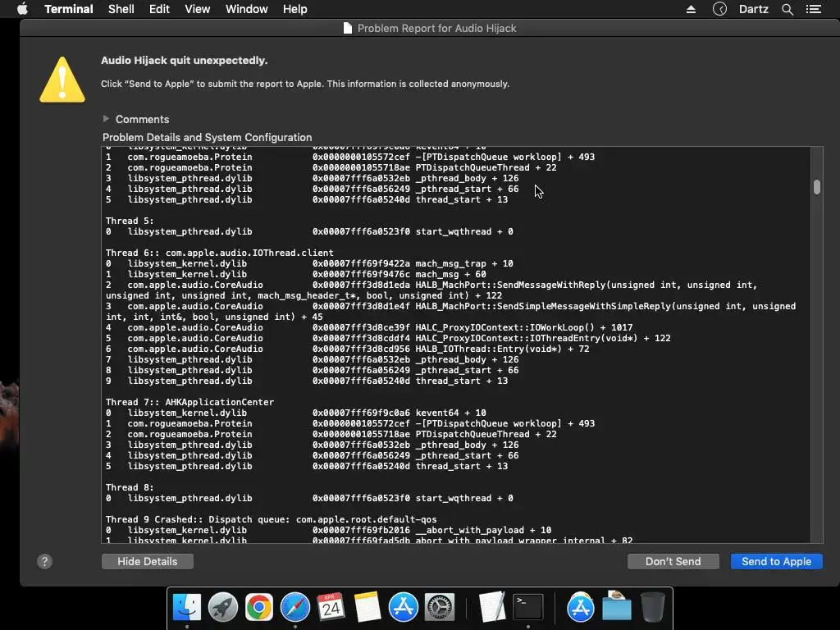Click the Time Machine clock icon
This screenshot has height=630, width=840.
click(x=719, y=9)
